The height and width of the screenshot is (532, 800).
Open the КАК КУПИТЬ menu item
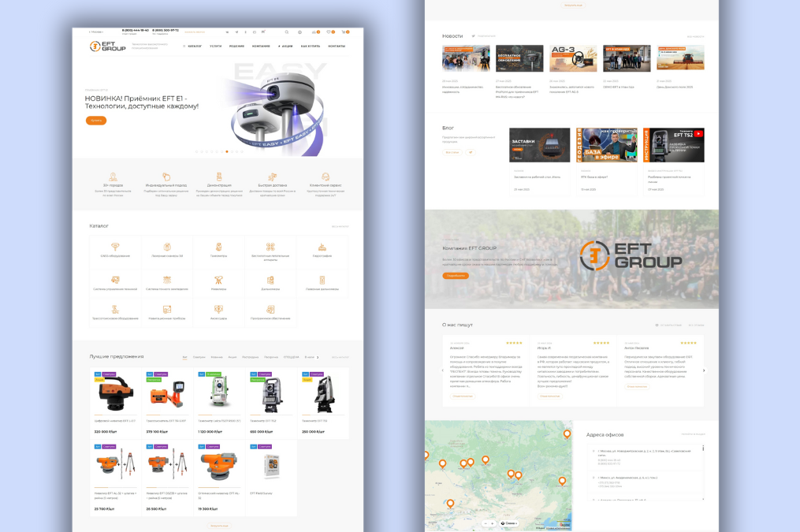[311, 47]
